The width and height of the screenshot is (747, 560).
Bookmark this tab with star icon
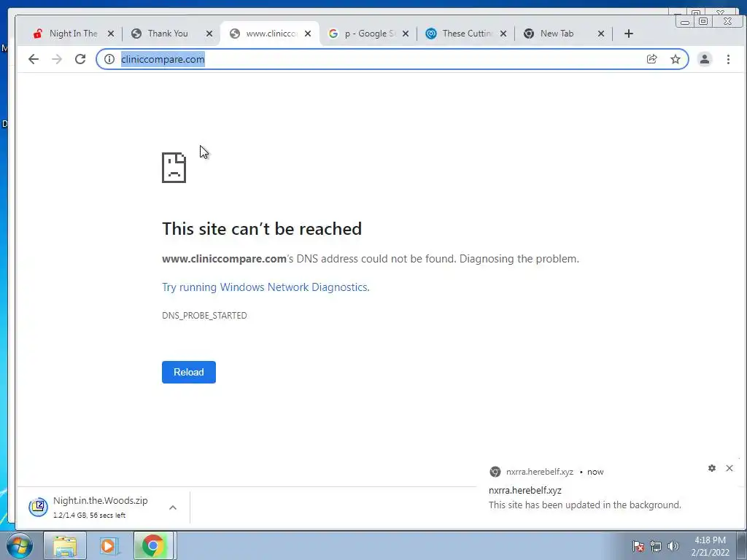point(675,59)
